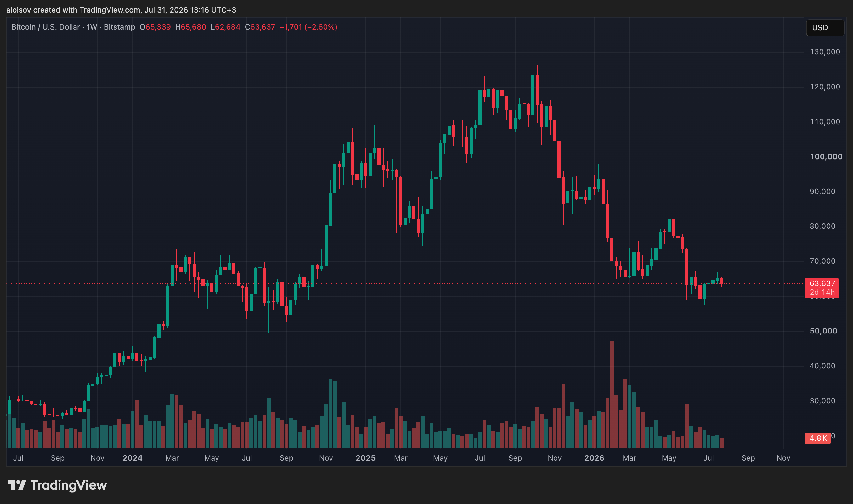The height and width of the screenshot is (504, 853).
Task: Click the TradingView logo
Action: pyautogui.click(x=57, y=485)
